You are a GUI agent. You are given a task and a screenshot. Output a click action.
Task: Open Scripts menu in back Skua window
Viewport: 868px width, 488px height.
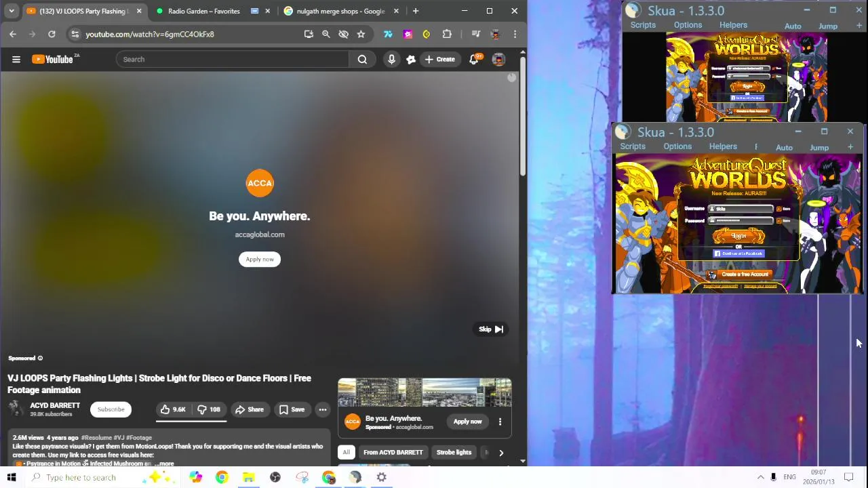643,25
